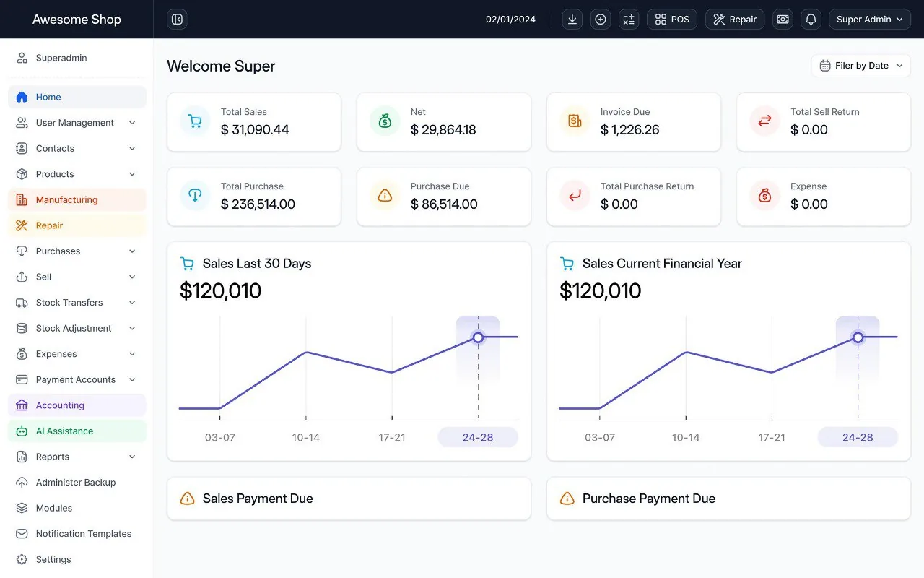
Task: Click the User Management people icon
Action: [22, 123]
